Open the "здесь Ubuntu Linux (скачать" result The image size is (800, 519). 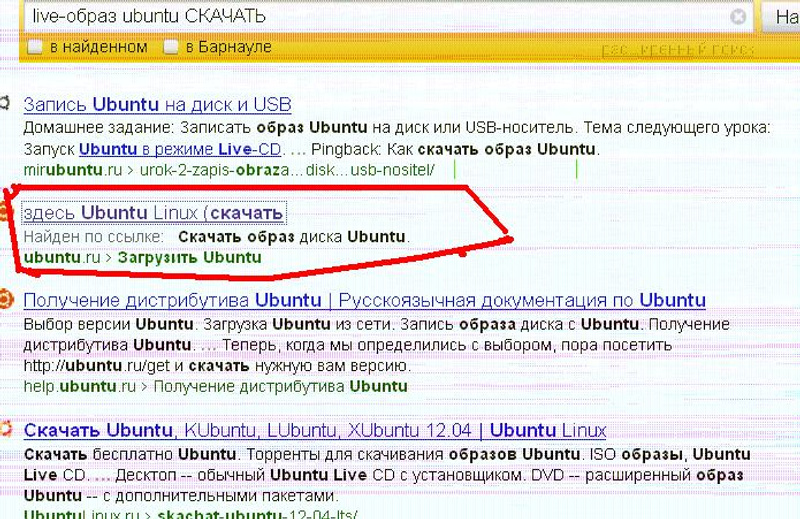click(154, 213)
